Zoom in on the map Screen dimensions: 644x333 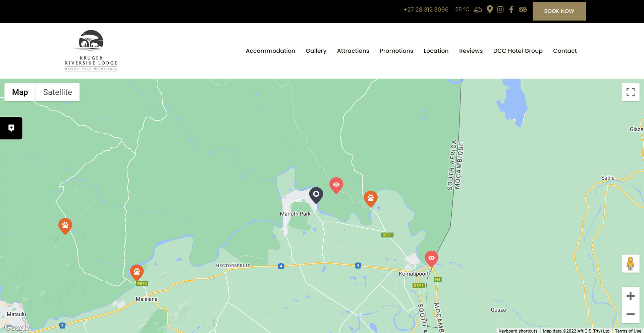(630, 296)
